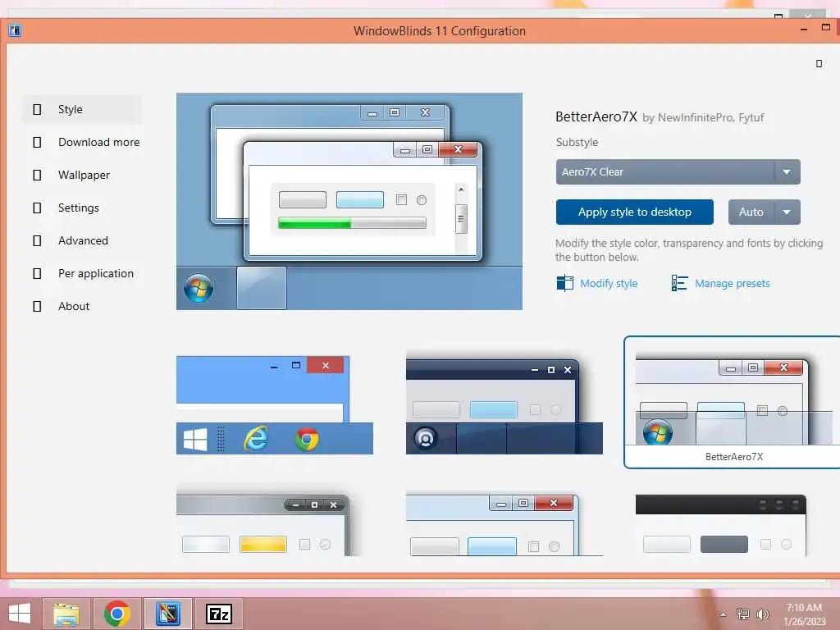The image size is (840, 630).
Task: Click the Wallpaper sidebar icon
Action: [37, 176]
